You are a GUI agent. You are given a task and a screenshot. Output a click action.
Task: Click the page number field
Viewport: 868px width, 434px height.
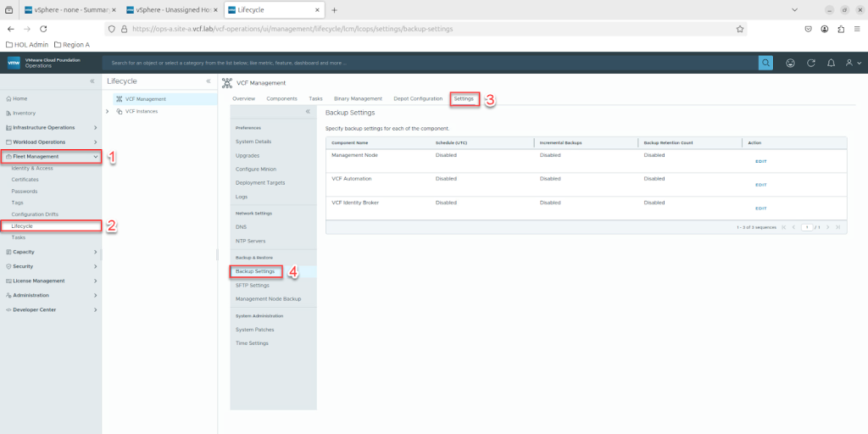pyautogui.click(x=807, y=227)
